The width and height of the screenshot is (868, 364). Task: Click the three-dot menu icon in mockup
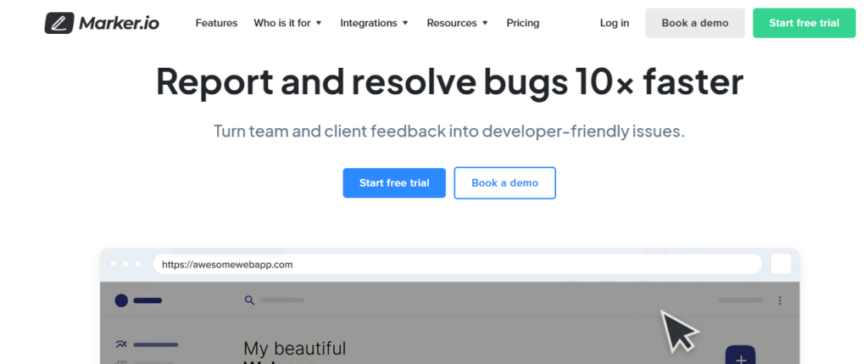pos(780,300)
